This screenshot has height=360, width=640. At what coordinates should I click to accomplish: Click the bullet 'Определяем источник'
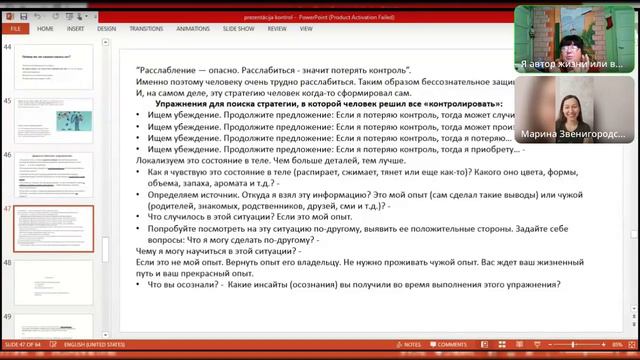click(x=365, y=200)
